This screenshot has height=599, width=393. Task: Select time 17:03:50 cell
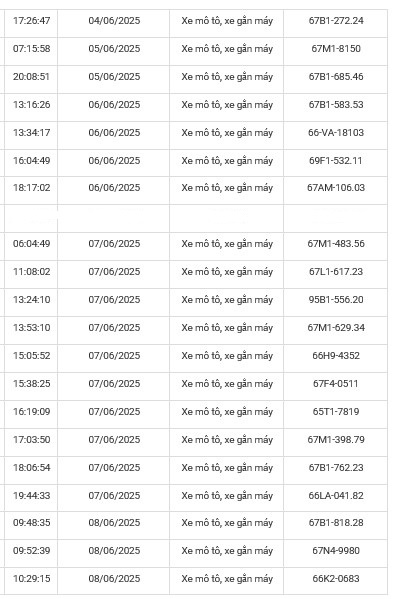point(31,440)
